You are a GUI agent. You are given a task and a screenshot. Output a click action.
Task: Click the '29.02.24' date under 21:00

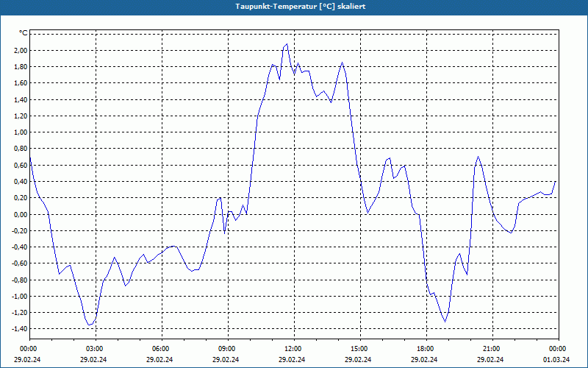coord(490,359)
